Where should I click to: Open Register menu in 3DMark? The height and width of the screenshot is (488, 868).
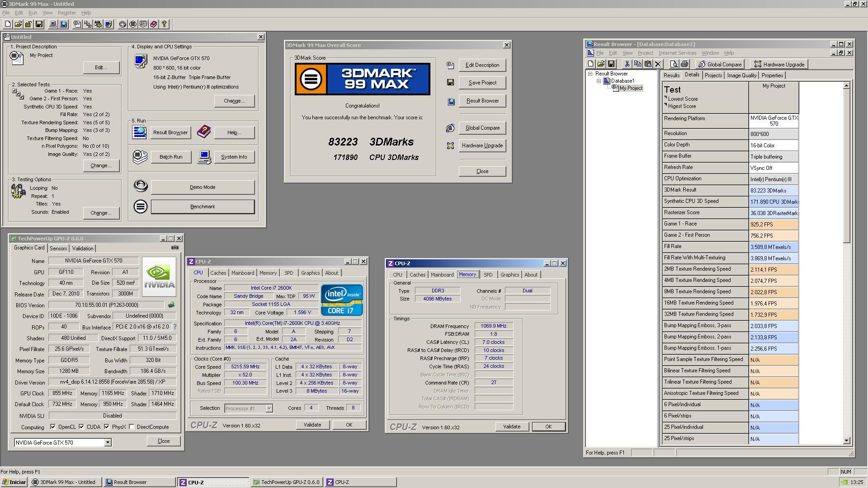point(66,13)
